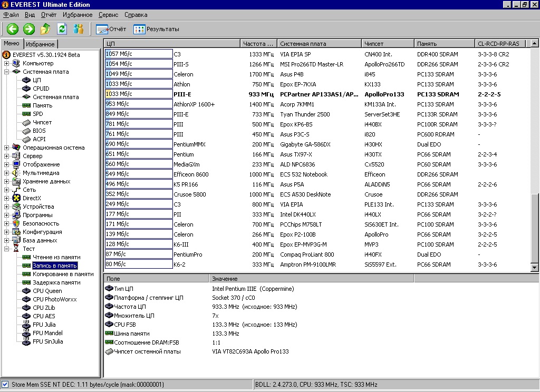Collapse the Системная плата tree node

[7, 72]
